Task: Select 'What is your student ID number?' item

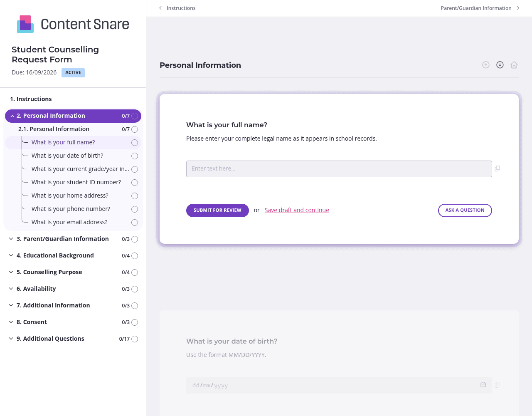Action: [x=76, y=182]
